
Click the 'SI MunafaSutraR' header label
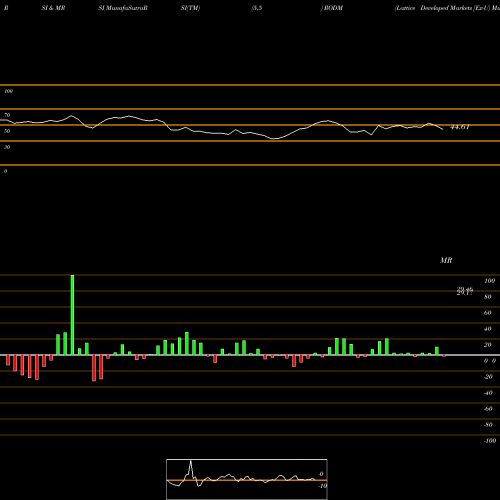(123, 8)
